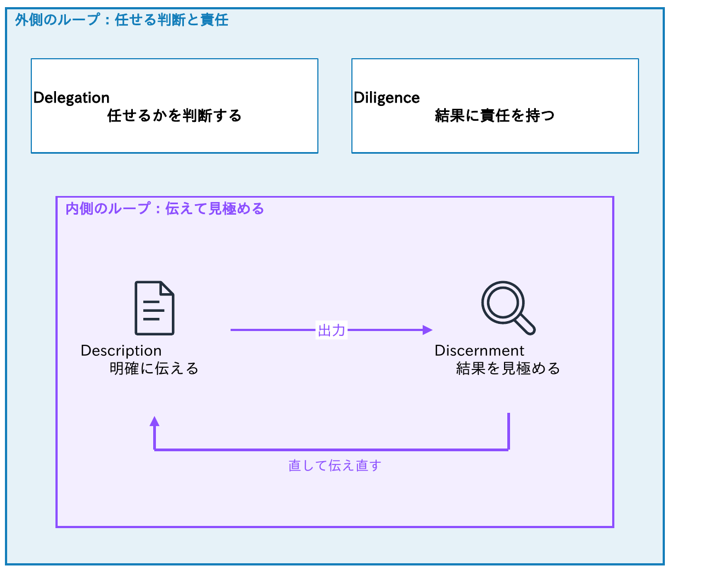The width and height of the screenshot is (728, 566).
Task: Click the 外側のループ：任せる判断と責任 title
Action: coord(122,20)
